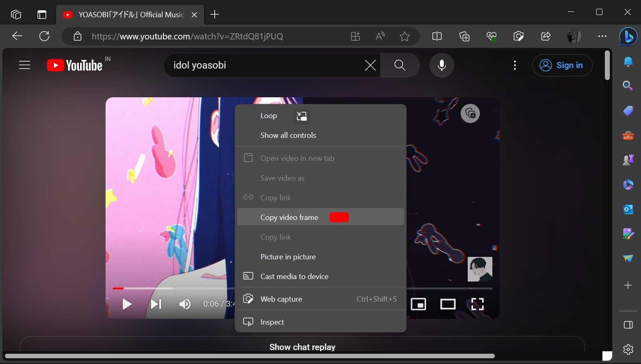Search YouTube with your voice
This screenshot has width=641, height=364.
(442, 65)
